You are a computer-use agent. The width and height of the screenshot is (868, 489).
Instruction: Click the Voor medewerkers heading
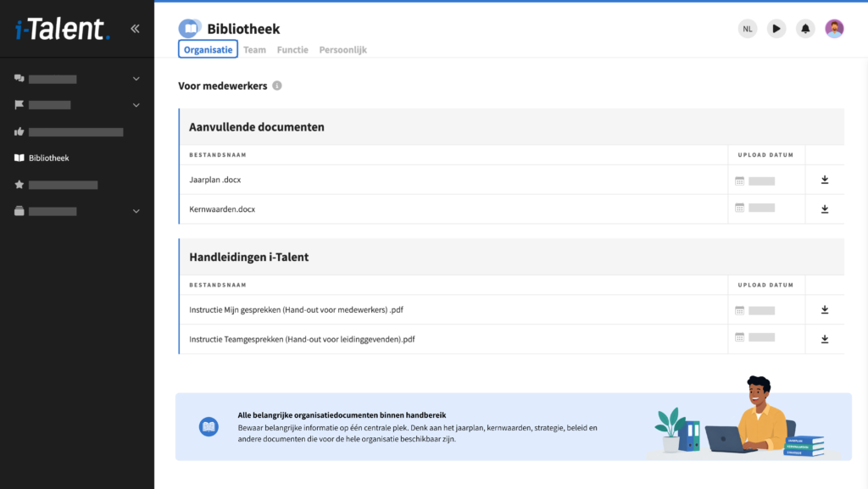(223, 86)
